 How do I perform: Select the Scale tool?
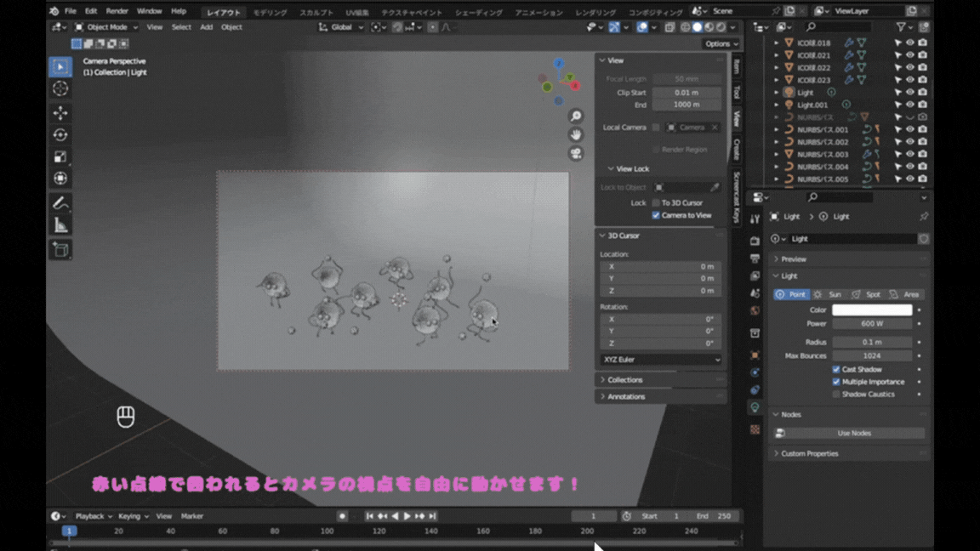pos(60,156)
